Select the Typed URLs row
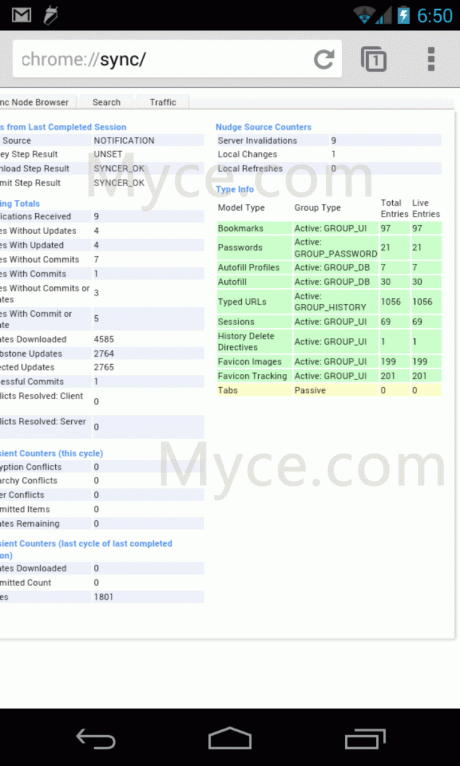 point(329,301)
